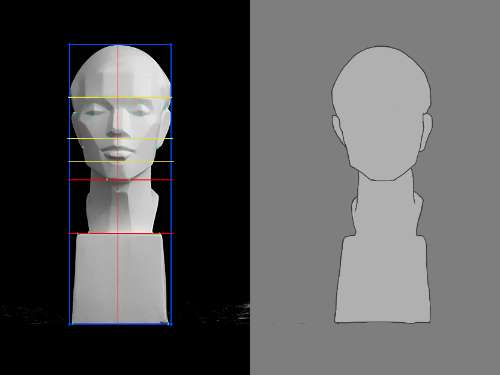
Task: Select the grey silhouette outline drawing
Action: (x=382, y=185)
